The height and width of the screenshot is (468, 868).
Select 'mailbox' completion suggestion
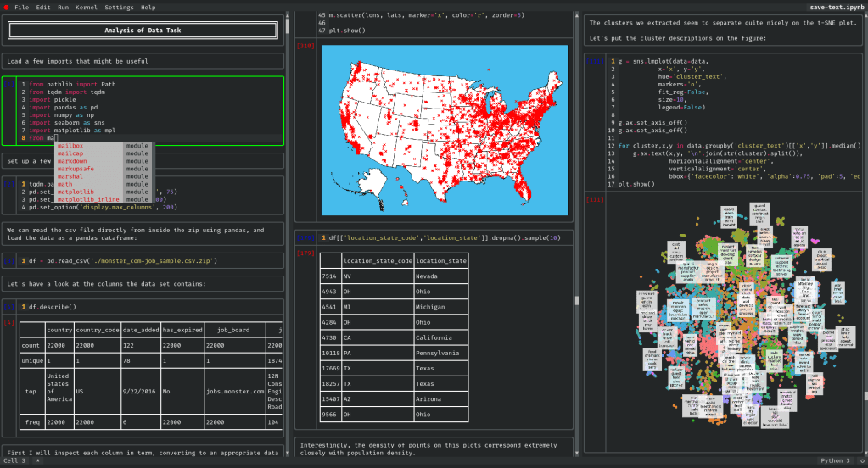70,146
